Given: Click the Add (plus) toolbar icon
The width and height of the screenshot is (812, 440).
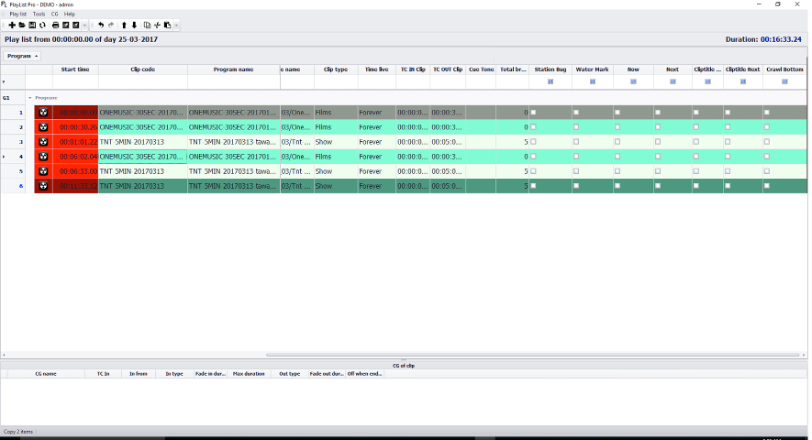Looking at the screenshot, I should point(12,25).
